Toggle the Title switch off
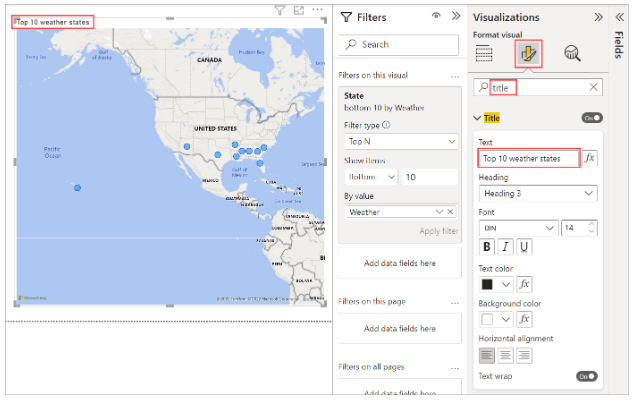 point(590,118)
